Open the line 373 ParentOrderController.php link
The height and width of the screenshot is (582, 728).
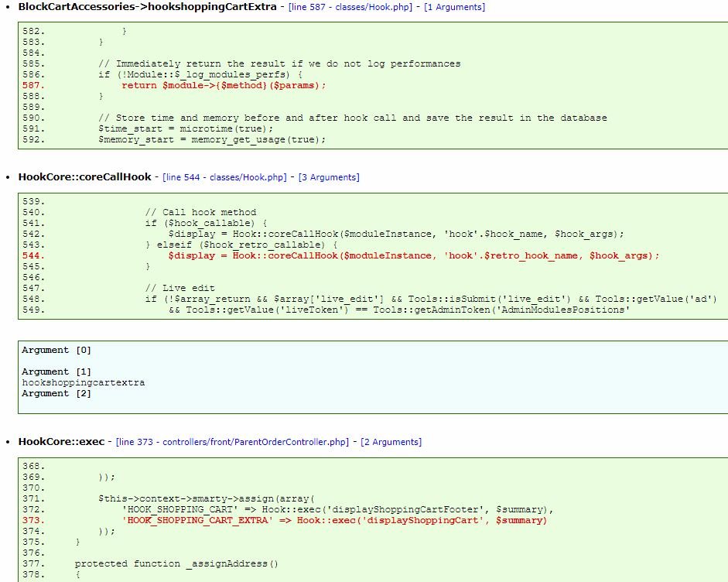(232, 442)
